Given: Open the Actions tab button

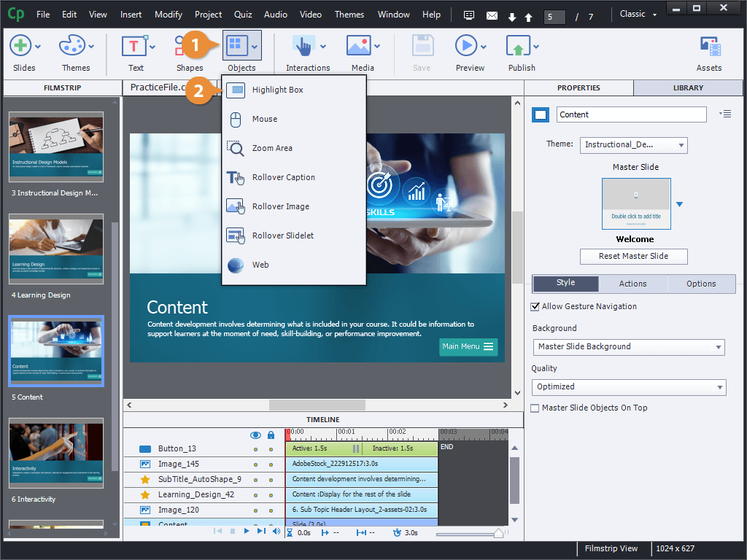Looking at the screenshot, I should tap(632, 284).
